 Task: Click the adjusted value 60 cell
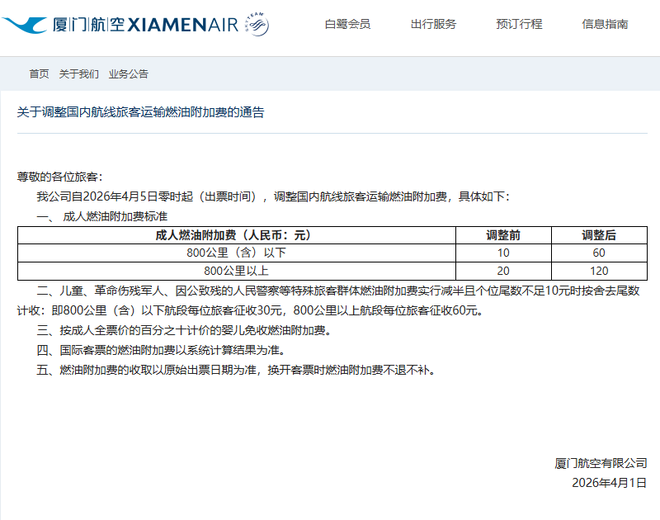click(x=599, y=253)
